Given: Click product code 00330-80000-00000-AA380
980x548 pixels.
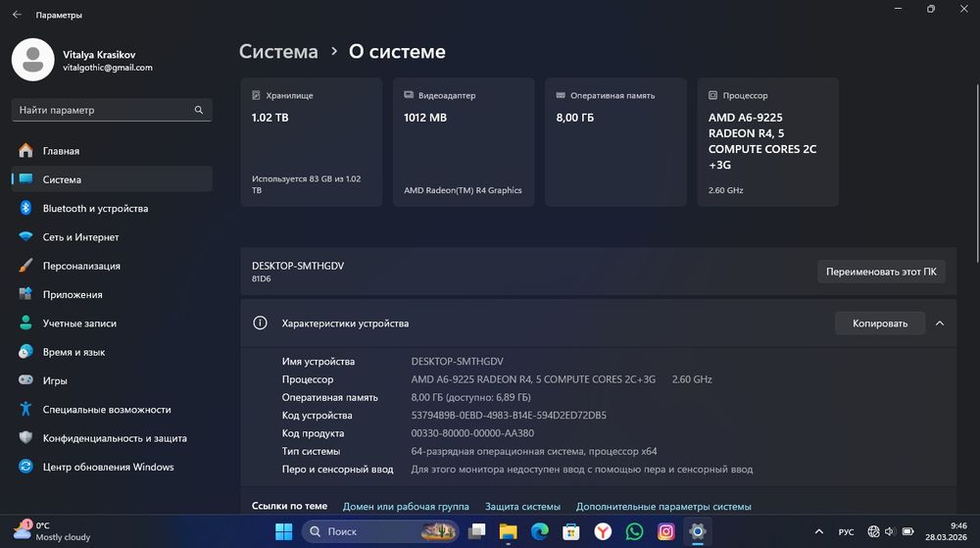Looking at the screenshot, I should point(472,433).
